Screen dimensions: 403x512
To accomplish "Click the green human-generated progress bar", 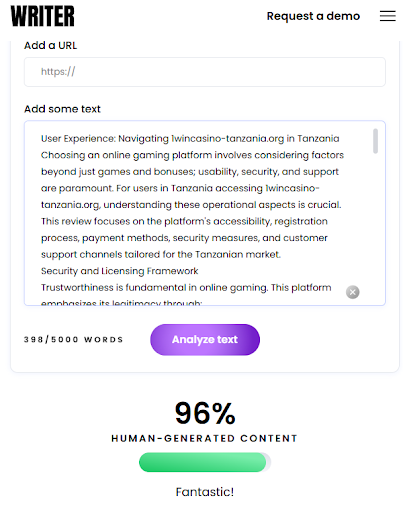I will [204, 462].
